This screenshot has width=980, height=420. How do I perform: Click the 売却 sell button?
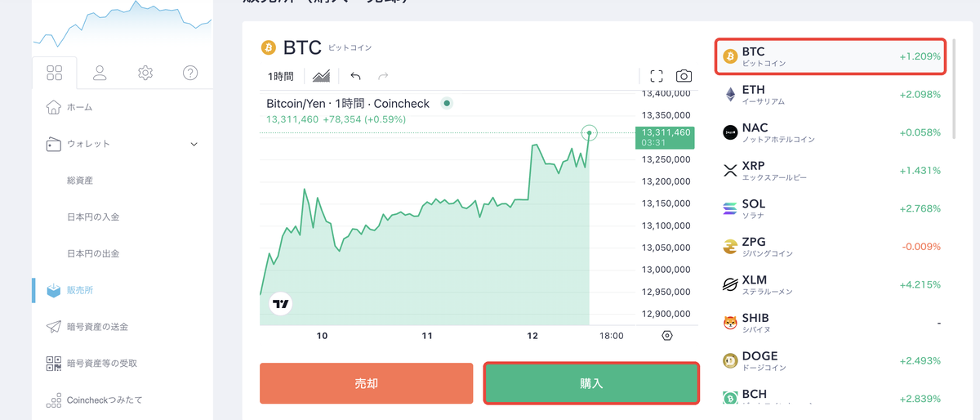367,383
